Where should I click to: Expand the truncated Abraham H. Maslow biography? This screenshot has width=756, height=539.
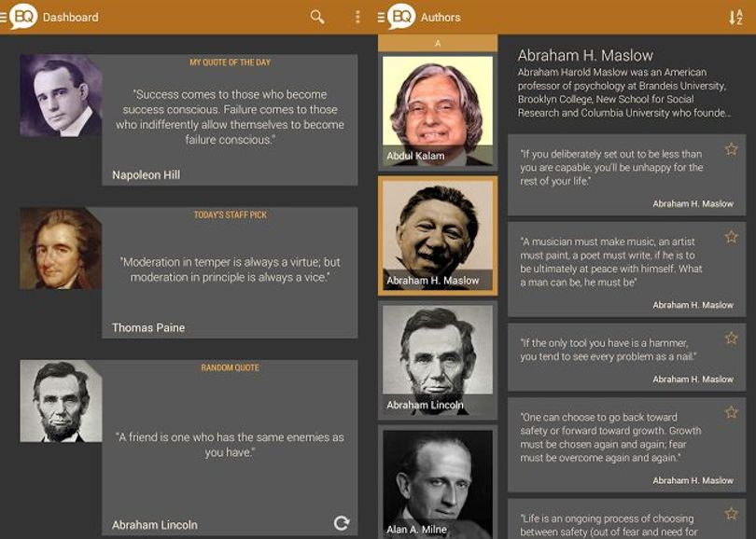623,92
